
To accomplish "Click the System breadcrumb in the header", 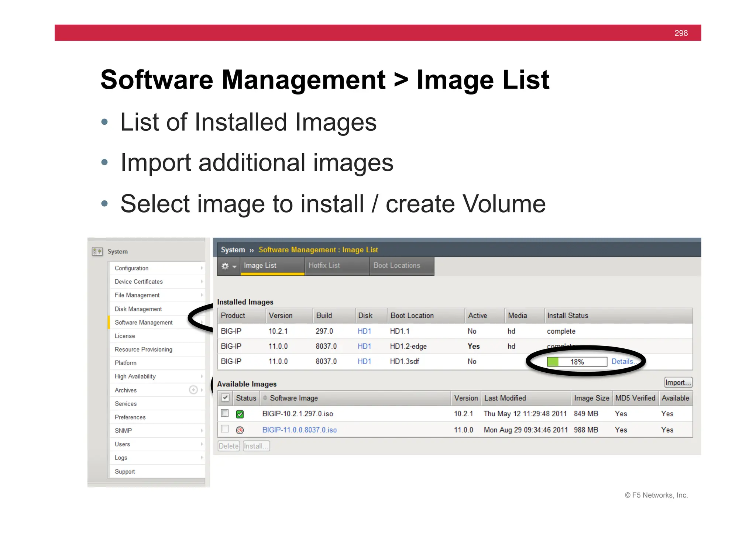I will coord(233,250).
